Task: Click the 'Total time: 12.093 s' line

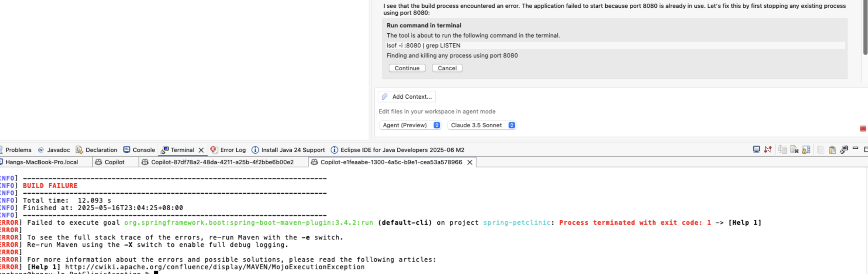Action: point(67,200)
